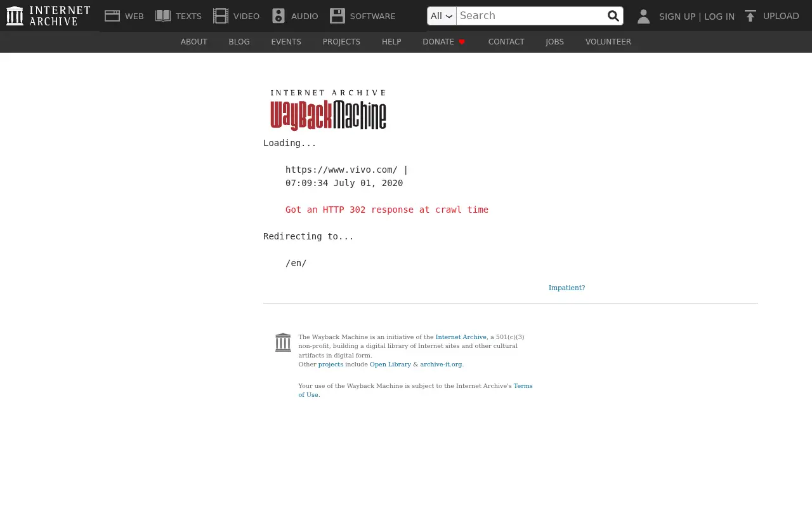
Task: Follow the Internet Archive footer link
Action: [x=461, y=337]
